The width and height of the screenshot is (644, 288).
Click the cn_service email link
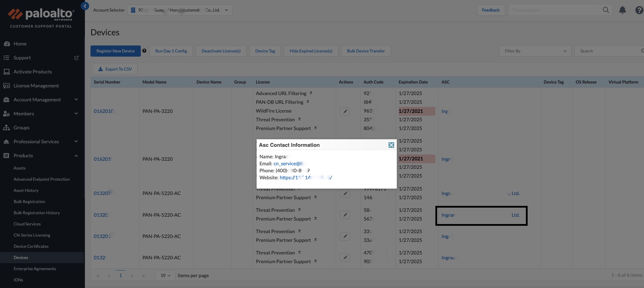coord(288,164)
